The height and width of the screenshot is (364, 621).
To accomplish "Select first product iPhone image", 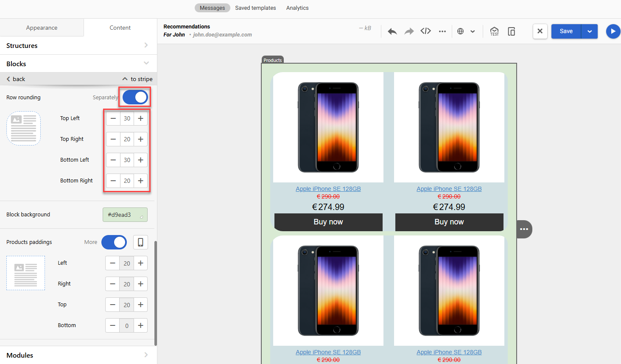I will [328, 127].
